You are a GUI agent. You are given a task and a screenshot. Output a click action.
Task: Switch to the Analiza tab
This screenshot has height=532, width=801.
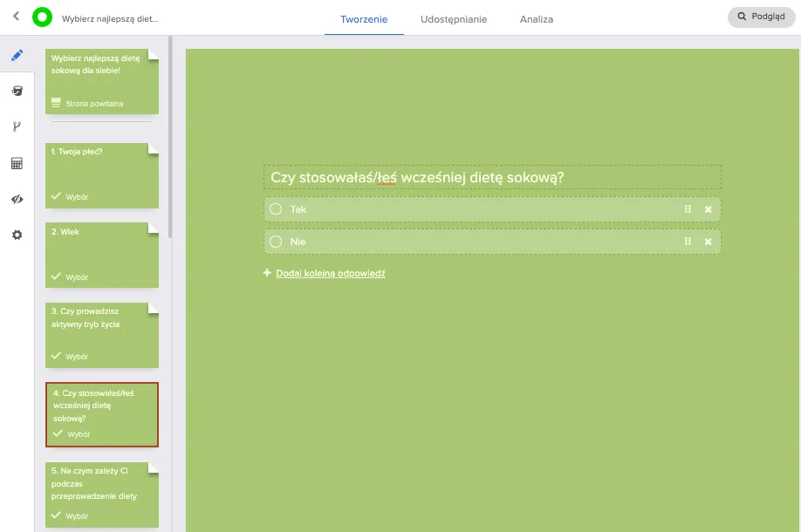click(537, 19)
